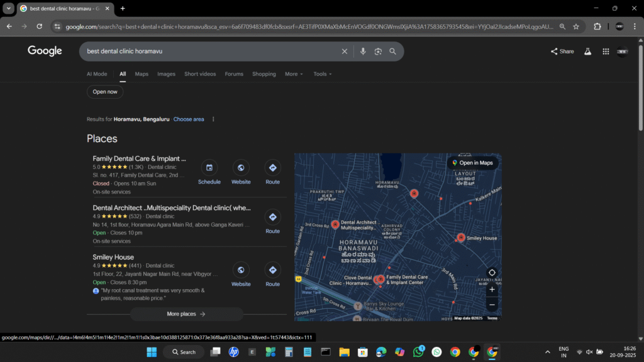Open options menu beside Choose area
Screen dimensions: 644x362
pyautogui.click(x=213, y=119)
